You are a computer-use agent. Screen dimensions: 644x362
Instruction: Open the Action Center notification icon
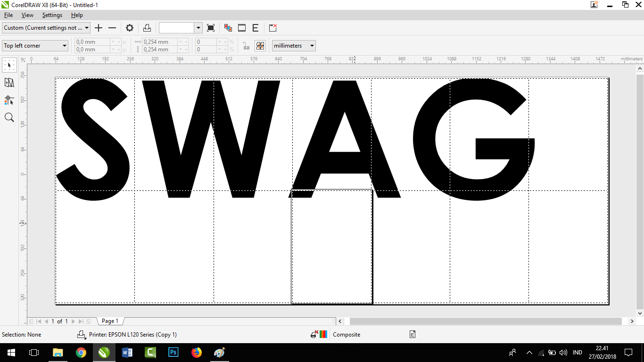tap(628, 353)
